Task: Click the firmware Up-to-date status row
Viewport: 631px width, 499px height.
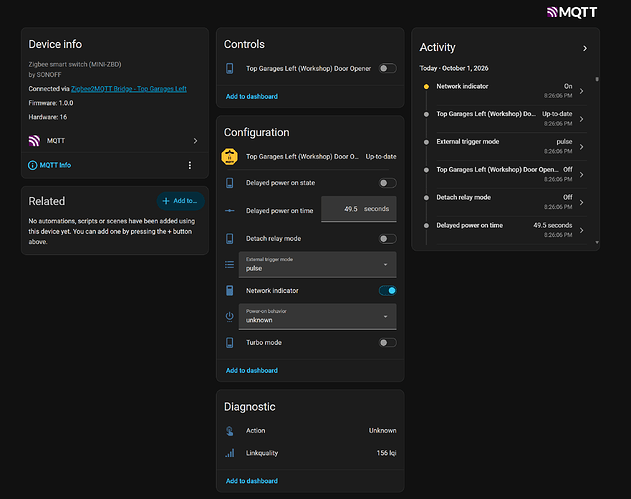Action: [x=310, y=157]
